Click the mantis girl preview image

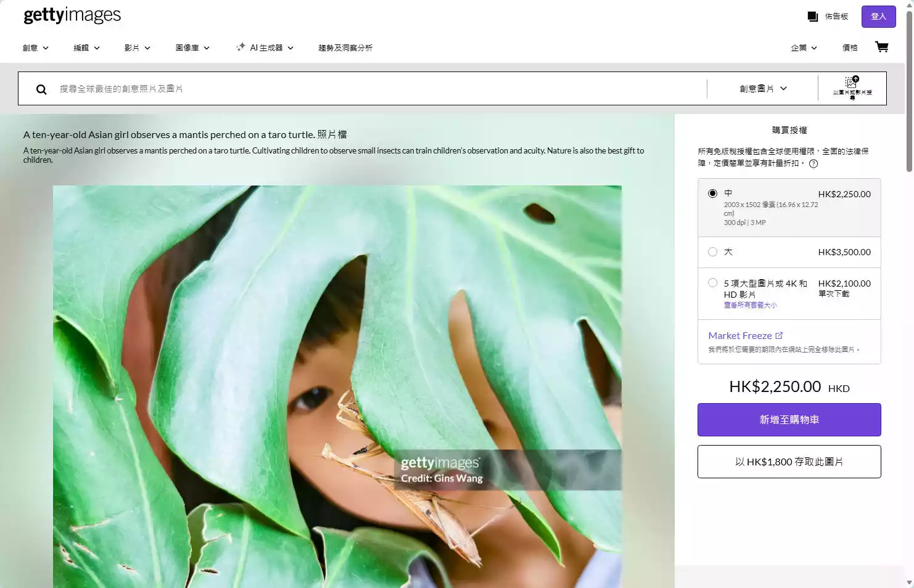(337, 386)
